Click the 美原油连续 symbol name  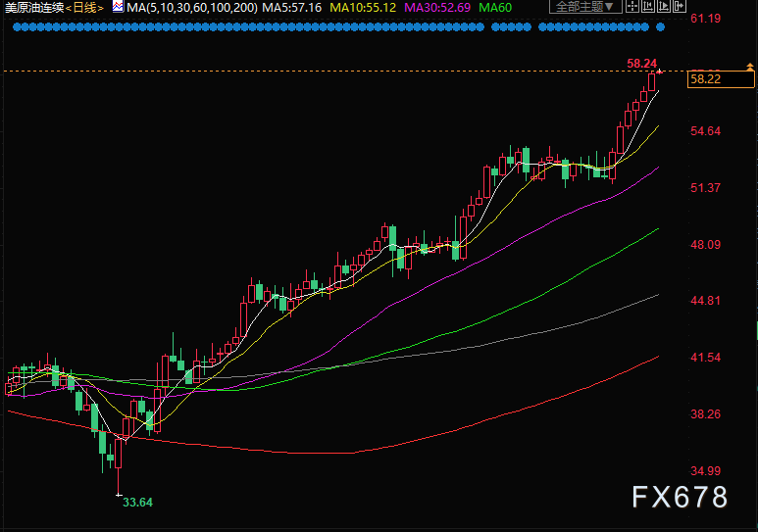(34, 7)
